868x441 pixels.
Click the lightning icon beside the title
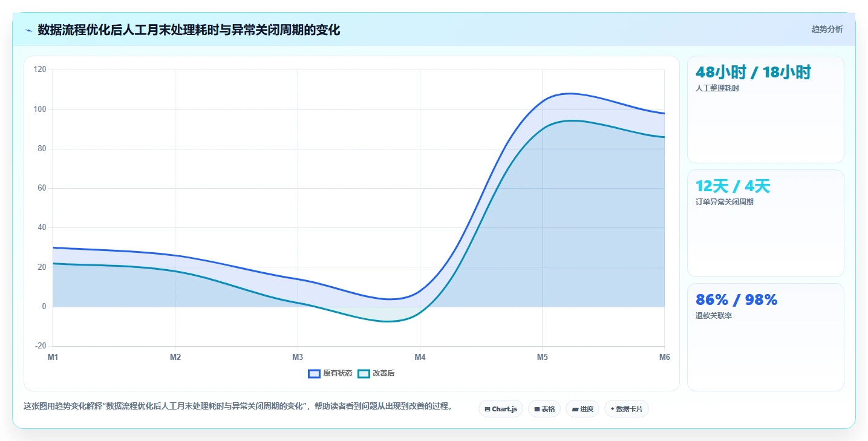tap(29, 30)
